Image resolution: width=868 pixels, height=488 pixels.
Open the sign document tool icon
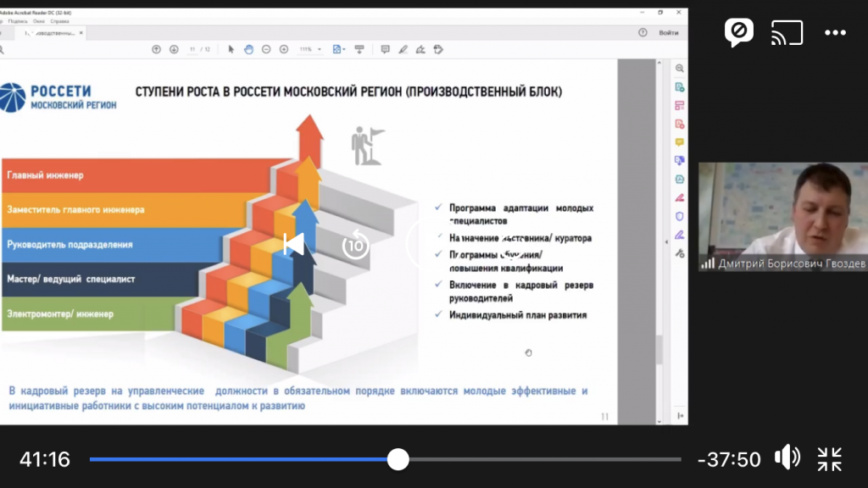[420, 49]
